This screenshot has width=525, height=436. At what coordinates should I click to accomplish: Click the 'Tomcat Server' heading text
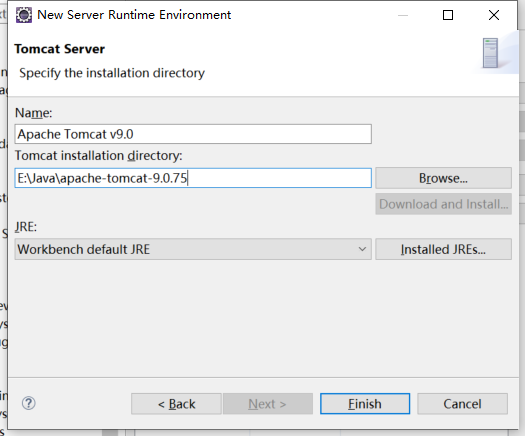click(60, 49)
